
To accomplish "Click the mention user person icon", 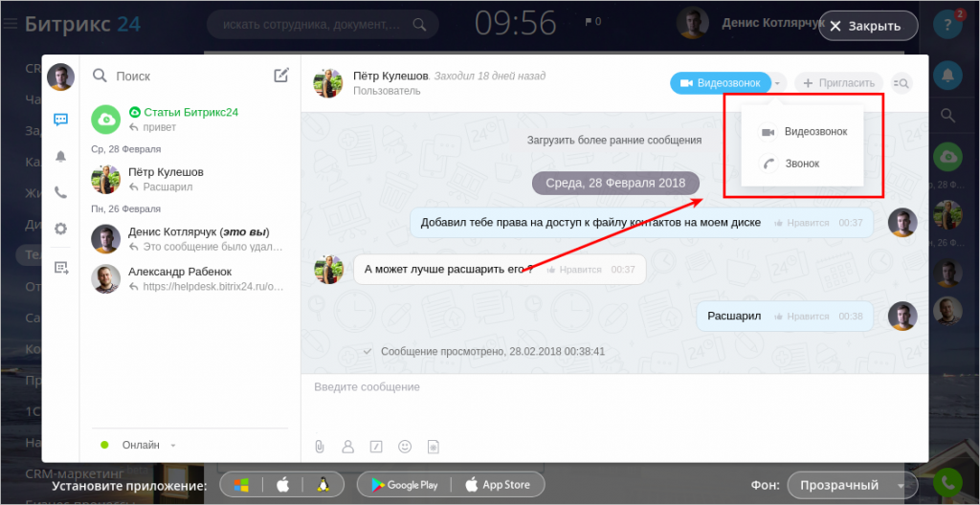I will (x=348, y=447).
